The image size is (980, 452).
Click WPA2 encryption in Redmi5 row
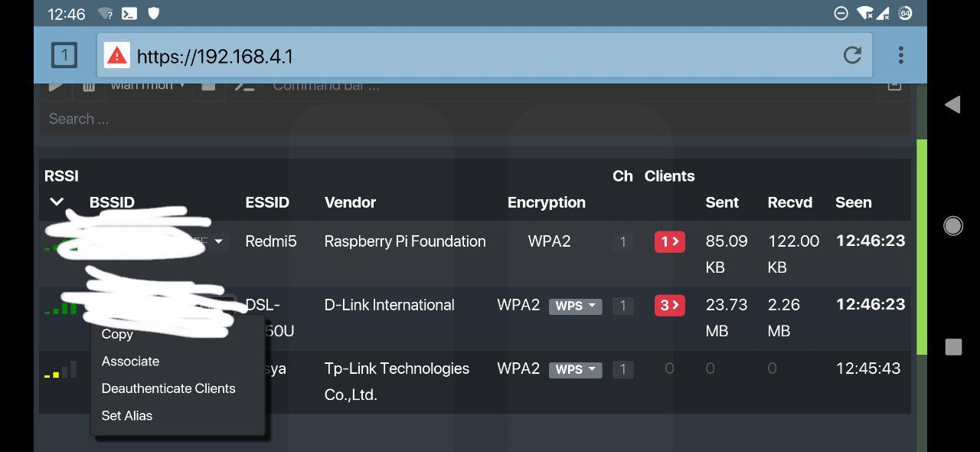tap(549, 241)
